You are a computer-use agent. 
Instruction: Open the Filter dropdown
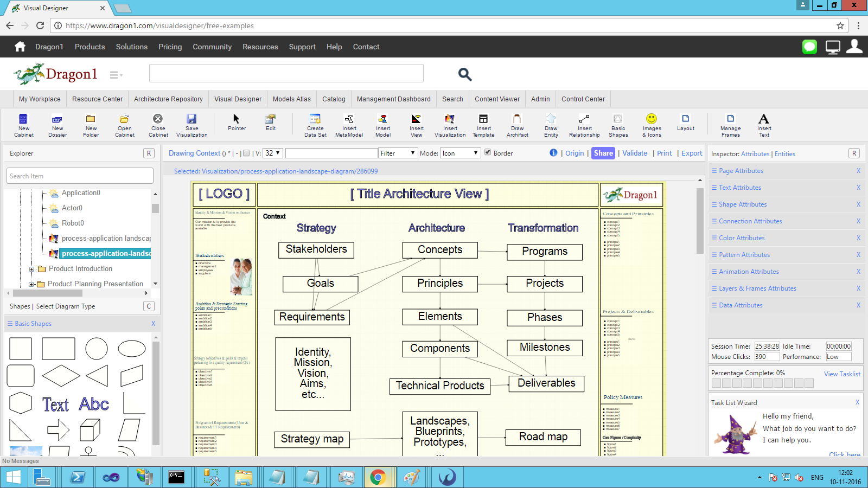pyautogui.click(x=398, y=153)
